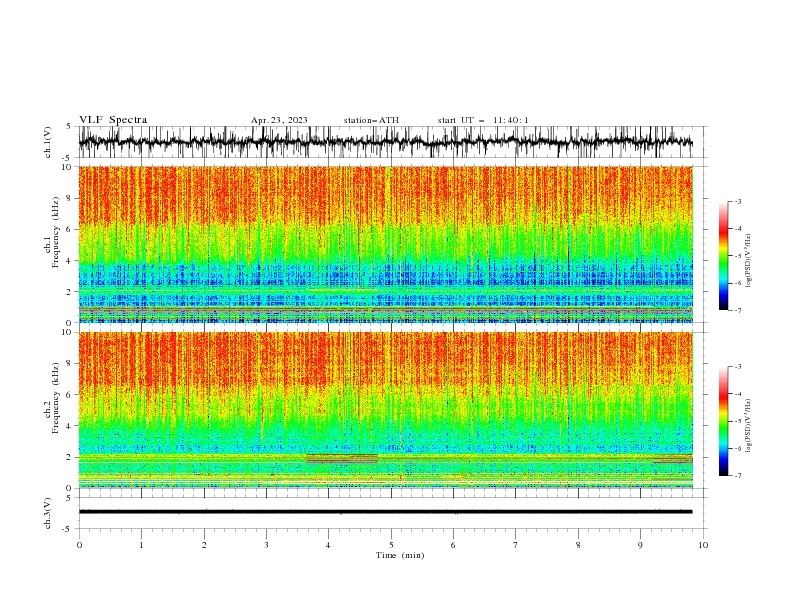Viewport: 792px width, 612px height.
Task: Click the time axis tick label '10'
Action: pos(703,545)
